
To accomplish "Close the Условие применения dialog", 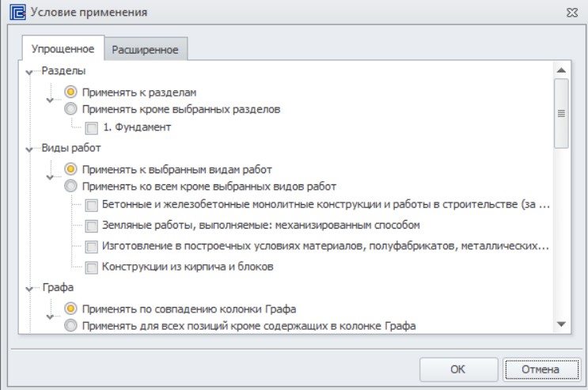I will tap(572, 13).
